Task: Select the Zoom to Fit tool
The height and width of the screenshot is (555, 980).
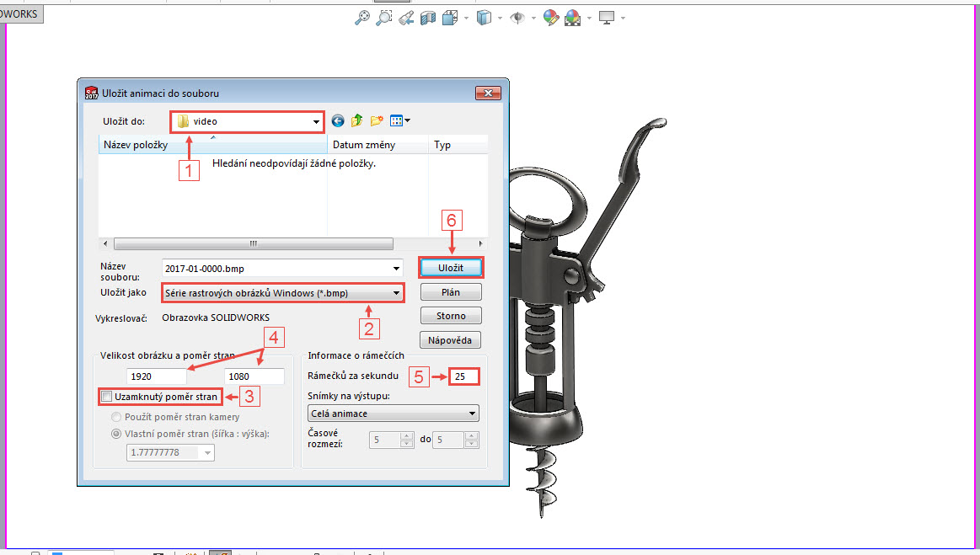Action: 362,18
